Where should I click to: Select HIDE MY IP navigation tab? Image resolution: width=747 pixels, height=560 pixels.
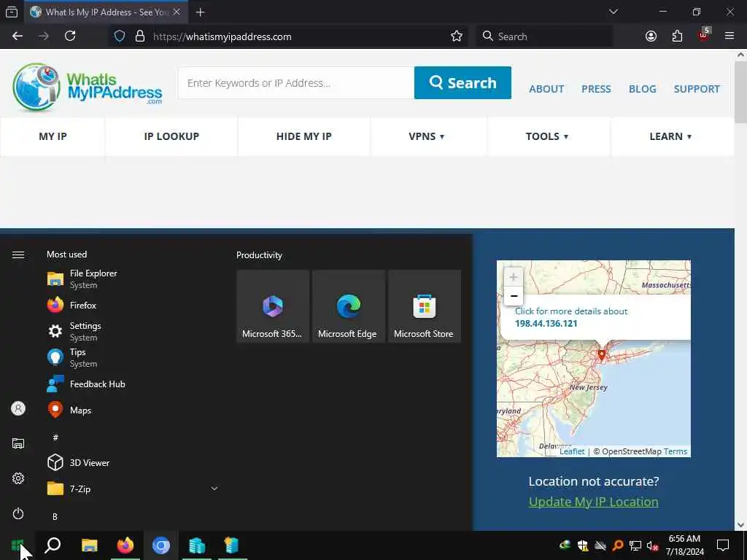coord(304,136)
